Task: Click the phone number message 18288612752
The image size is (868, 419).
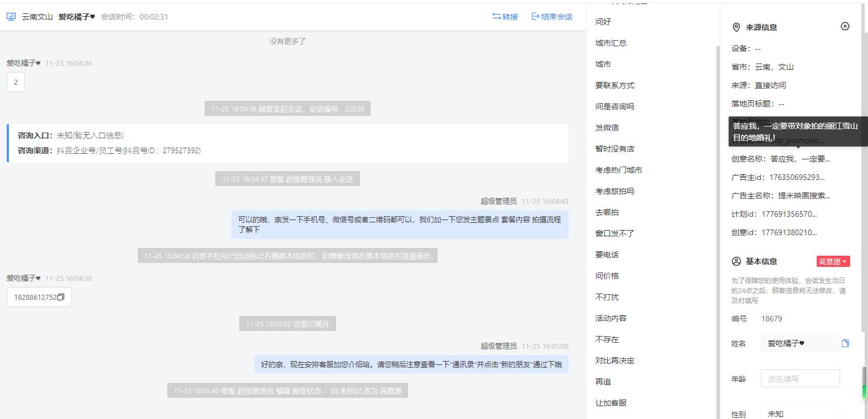Action: click(39, 297)
